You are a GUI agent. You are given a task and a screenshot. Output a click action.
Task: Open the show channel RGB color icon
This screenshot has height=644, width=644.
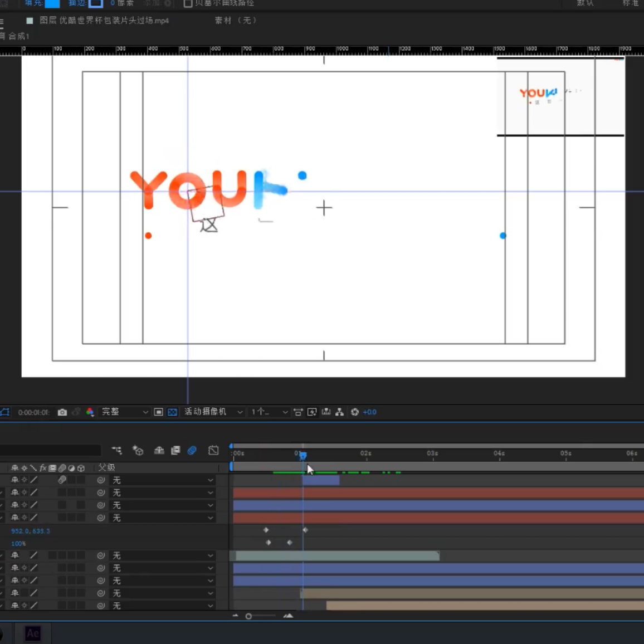tap(90, 412)
